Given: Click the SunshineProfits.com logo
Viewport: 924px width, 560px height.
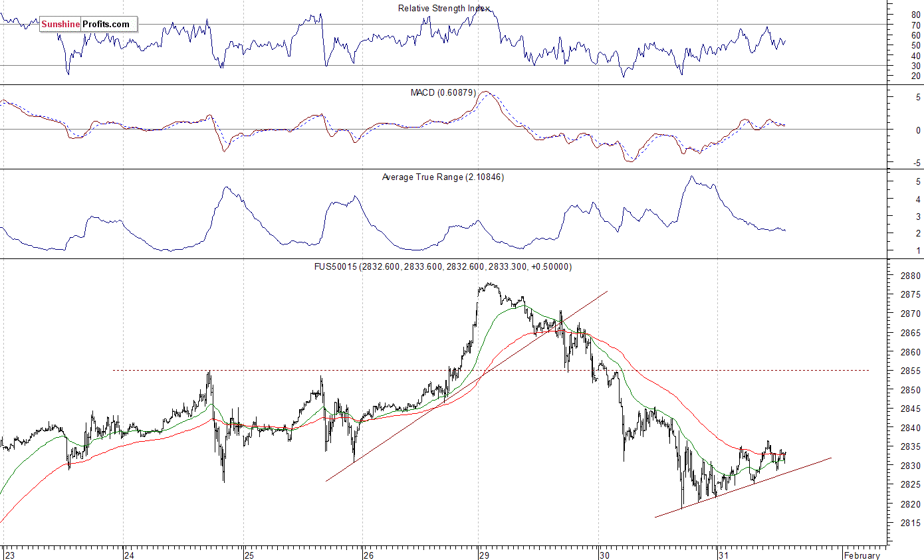Looking at the screenshot, I should [x=89, y=25].
